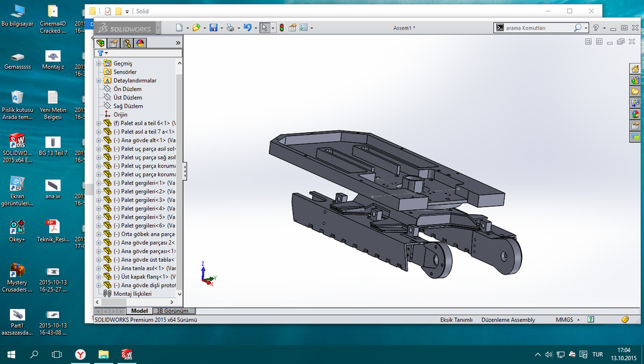Open the Yandex browser from taskbar

pos(80,355)
